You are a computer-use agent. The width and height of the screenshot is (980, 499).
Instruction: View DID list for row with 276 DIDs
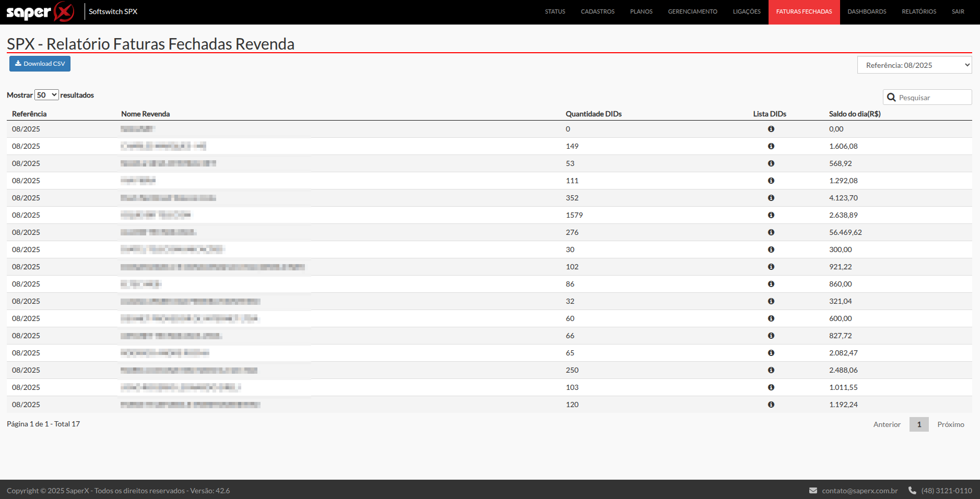771,232
